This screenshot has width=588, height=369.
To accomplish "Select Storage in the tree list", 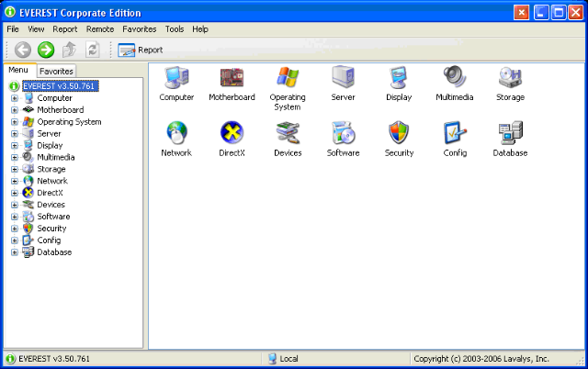I will click(x=51, y=169).
